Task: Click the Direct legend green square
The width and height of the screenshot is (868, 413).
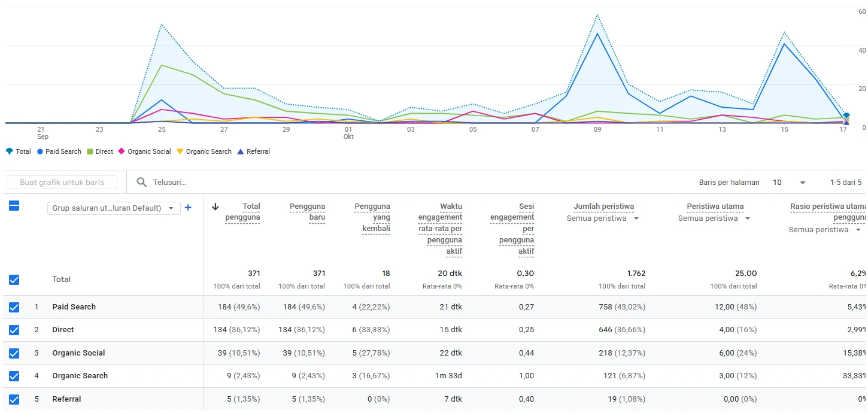Action: point(90,151)
